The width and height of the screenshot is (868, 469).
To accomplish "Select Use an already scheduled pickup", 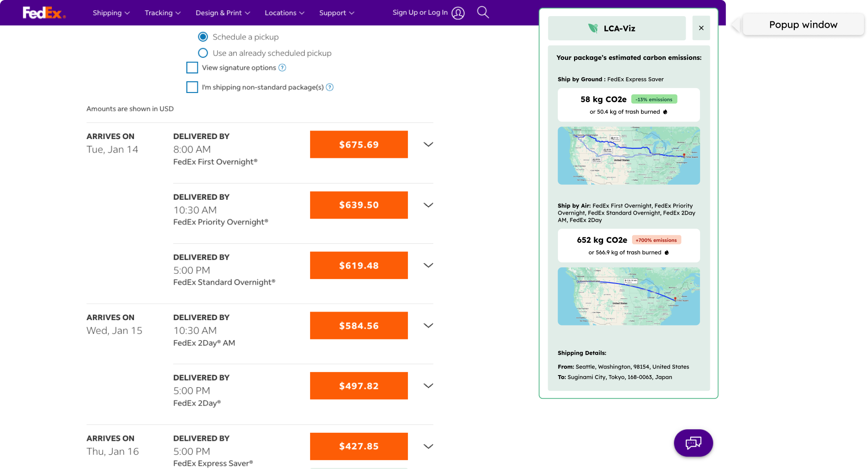I will tap(203, 53).
